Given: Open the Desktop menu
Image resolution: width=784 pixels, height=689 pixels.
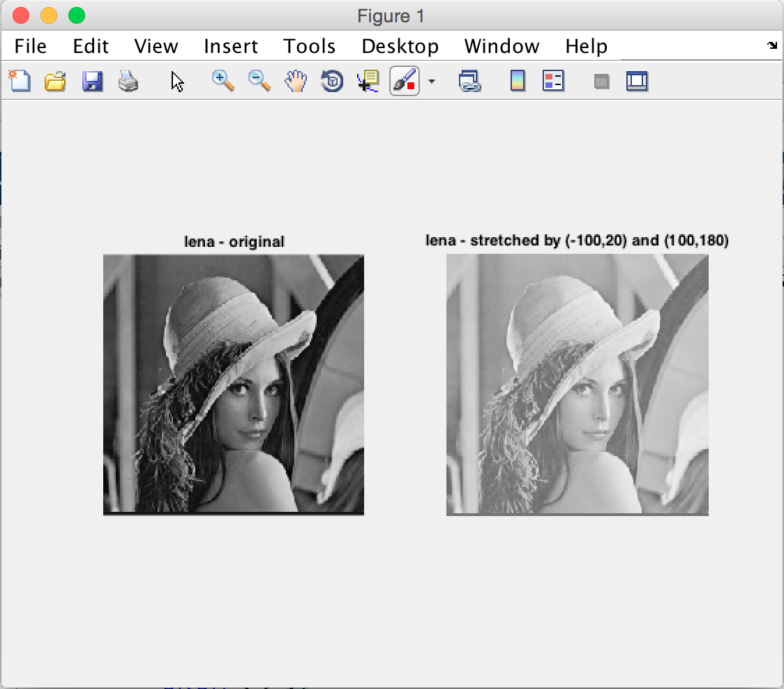Looking at the screenshot, I should [x=400, y=46].
